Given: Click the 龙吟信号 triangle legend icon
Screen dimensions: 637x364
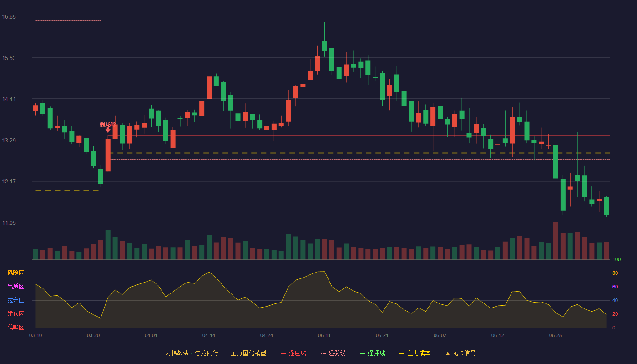Looking at the screenshot, I should coord(448,353).
